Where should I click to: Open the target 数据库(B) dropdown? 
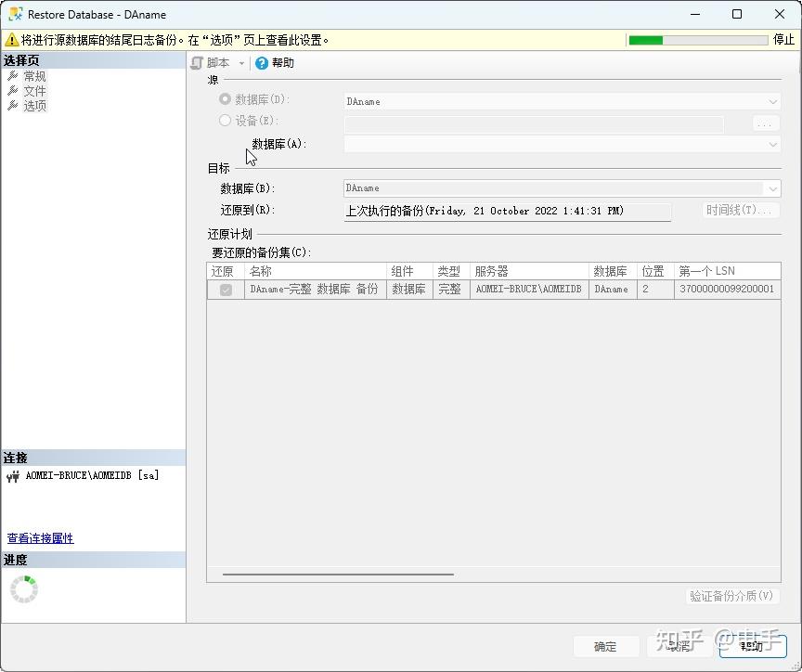pyautogui.click(x=772, y=187)
